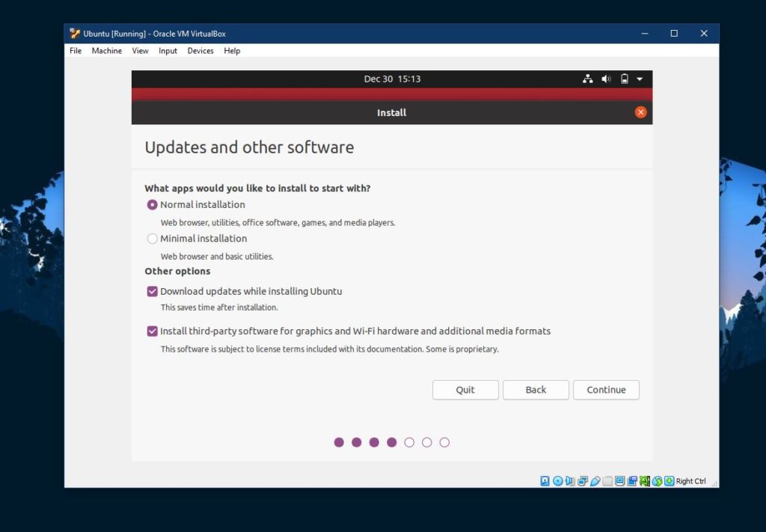Click the Other options label
The width and height of the screenshot is (766, 532).
(177, 271)
